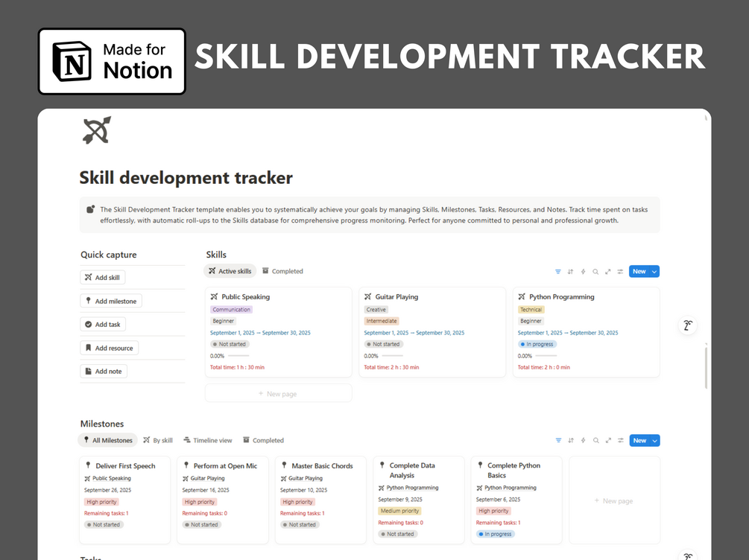
Task: Click the bow and arrow page icon
Action: [x=97, y=130]
